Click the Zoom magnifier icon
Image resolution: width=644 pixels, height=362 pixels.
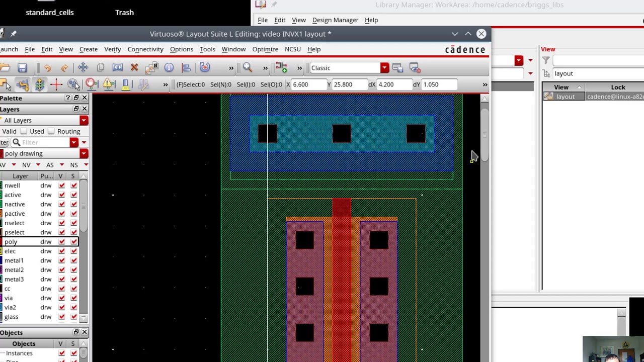tap(247, 68)
